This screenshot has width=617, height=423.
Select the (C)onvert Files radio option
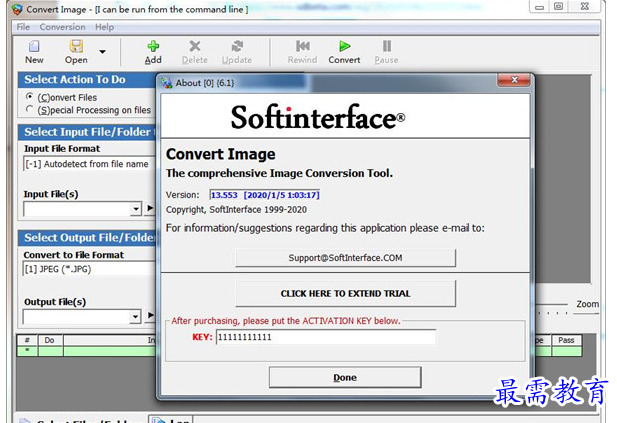(x=29, y=96)
